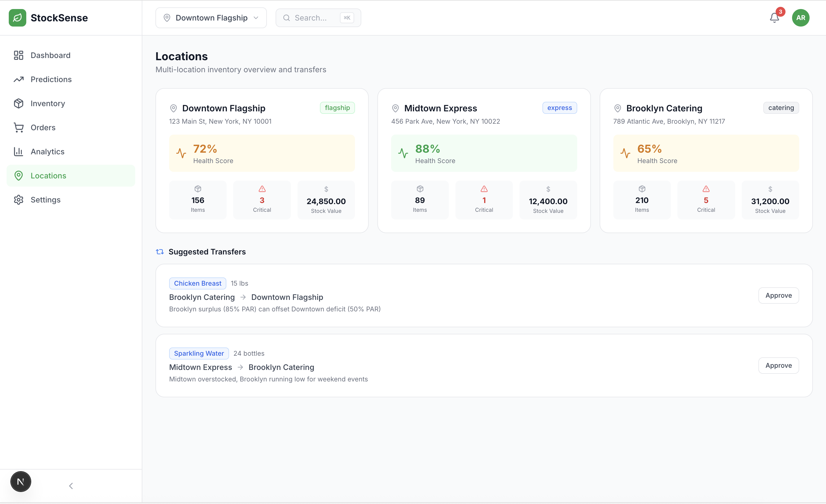Open Settings from sidebar
This screenshot has height=504, width=826.
[x=46, y=200]
